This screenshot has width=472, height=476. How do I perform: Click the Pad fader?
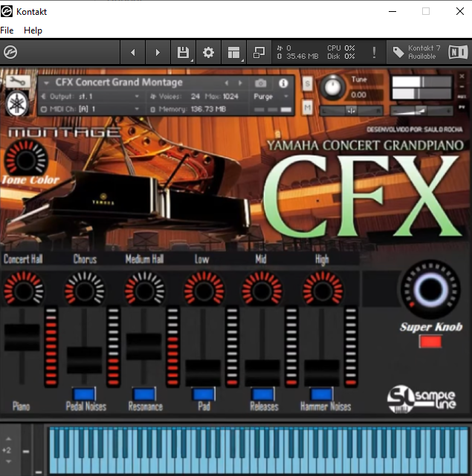coord(203,373)
